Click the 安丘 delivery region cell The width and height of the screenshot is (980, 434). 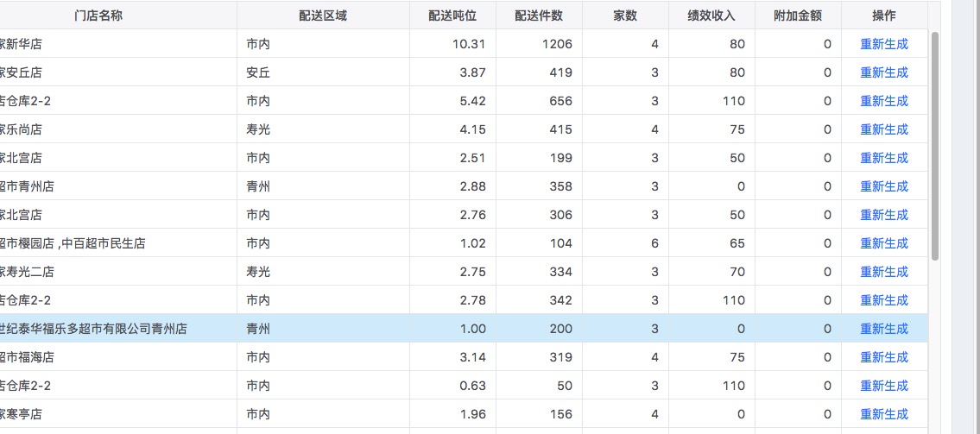(323, 72)
